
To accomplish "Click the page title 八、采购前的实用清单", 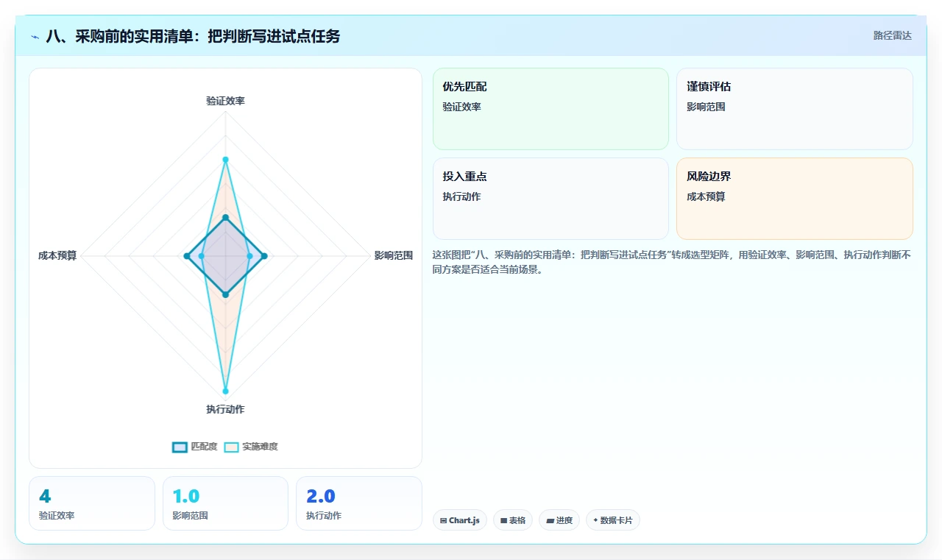I will (x=193, y=36).
